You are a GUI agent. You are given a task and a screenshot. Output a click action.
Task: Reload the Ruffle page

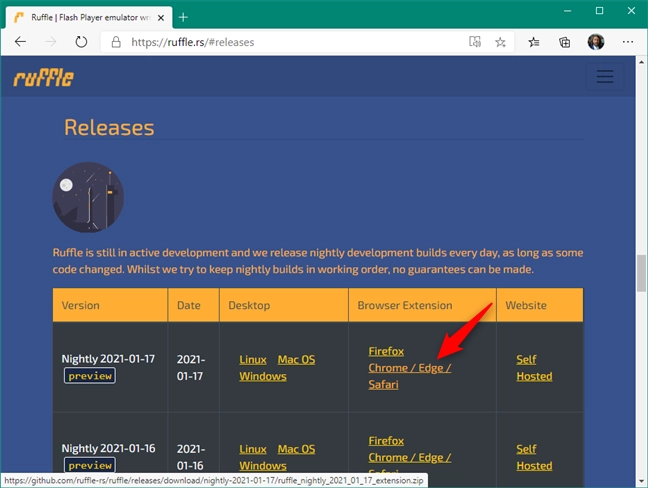tap(81, 42)
